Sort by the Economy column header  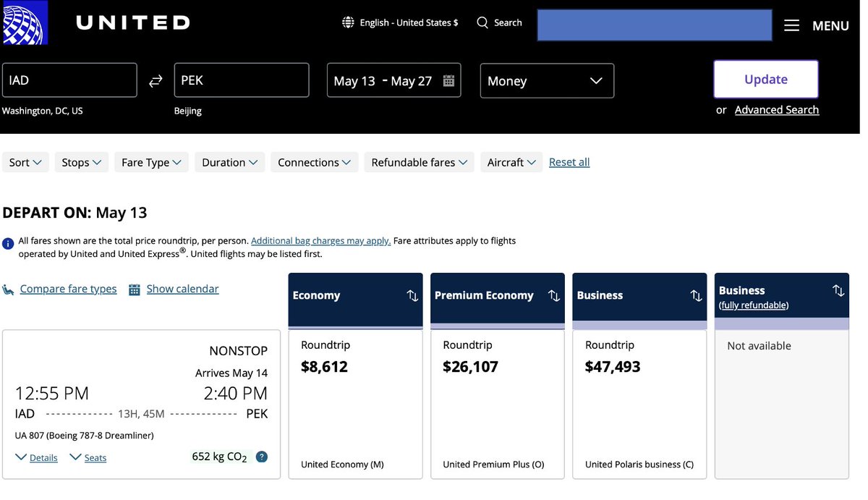coord(355,300)
